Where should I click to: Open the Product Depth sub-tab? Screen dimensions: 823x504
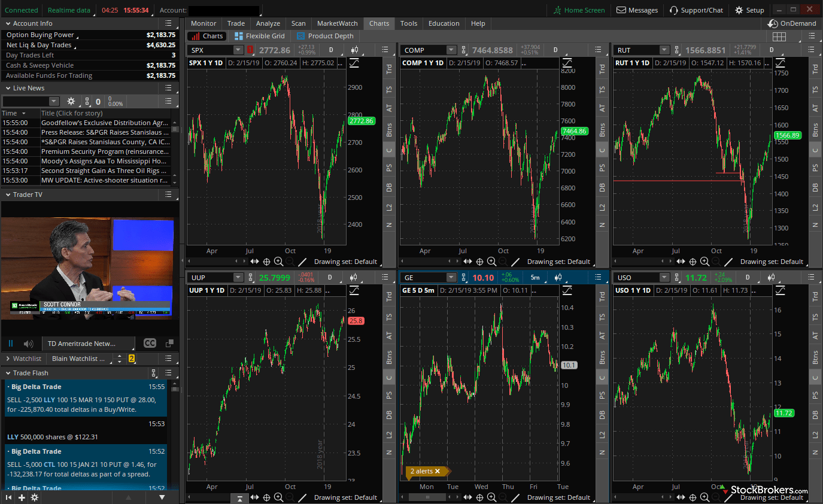(x=325, y=36)
